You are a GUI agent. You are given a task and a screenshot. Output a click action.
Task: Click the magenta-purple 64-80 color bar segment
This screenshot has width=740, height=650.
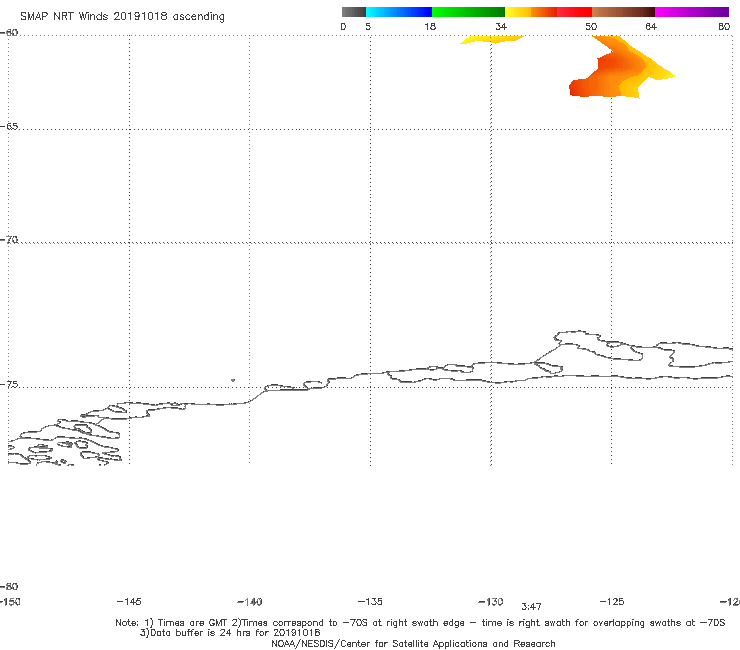point(692,12)
